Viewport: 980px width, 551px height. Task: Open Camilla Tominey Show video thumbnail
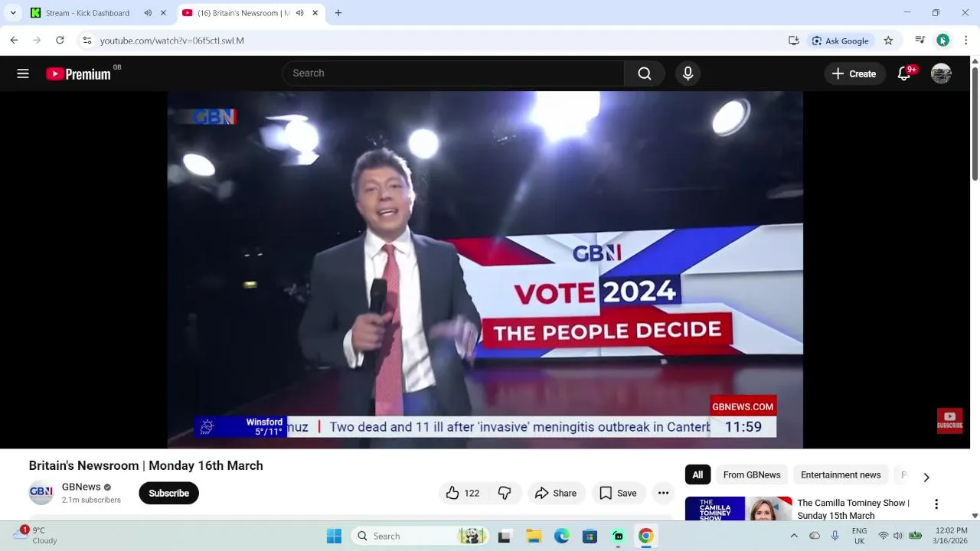click(738, 509)
